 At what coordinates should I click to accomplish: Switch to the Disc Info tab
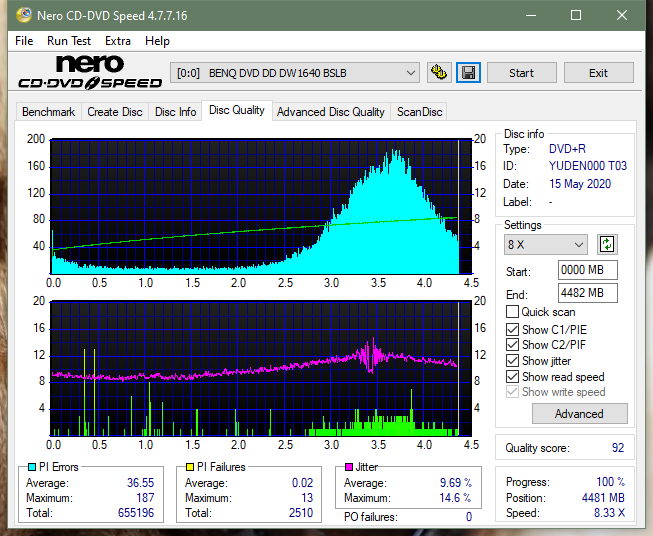point(175,112)
